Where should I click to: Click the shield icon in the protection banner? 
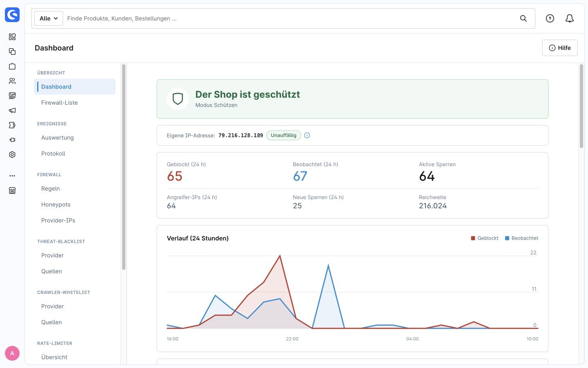[x=178, y=99]
